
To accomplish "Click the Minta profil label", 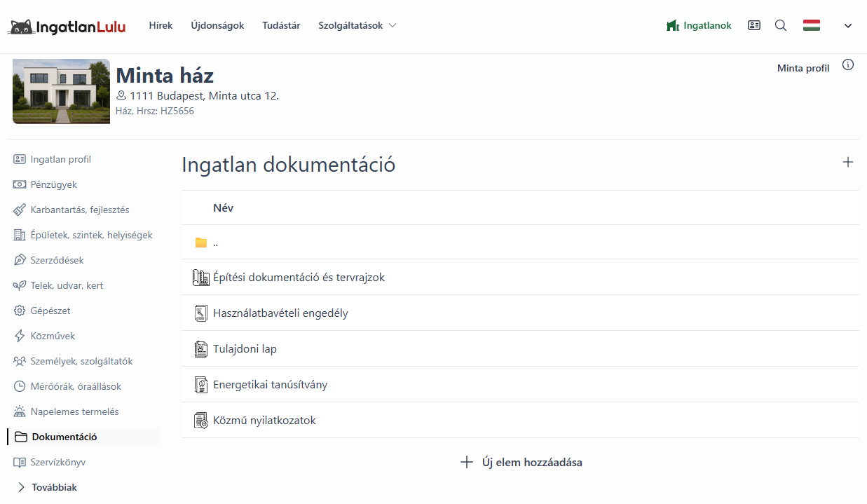I will click(803, 68).
